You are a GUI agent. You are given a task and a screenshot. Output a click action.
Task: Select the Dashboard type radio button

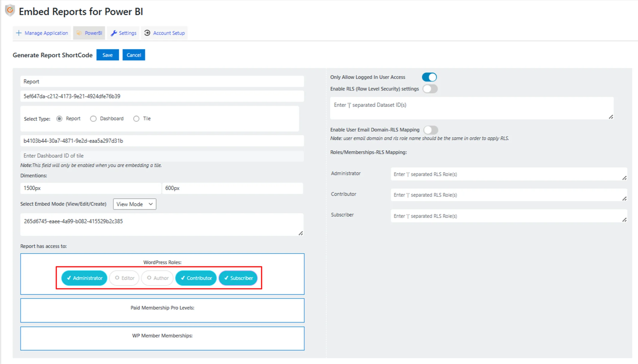click(93, 119)
